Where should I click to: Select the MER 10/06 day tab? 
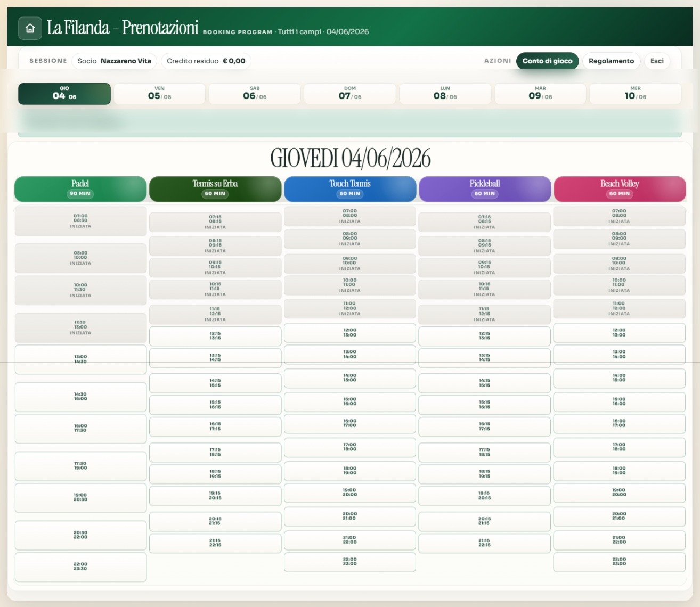tap(636, 94)
